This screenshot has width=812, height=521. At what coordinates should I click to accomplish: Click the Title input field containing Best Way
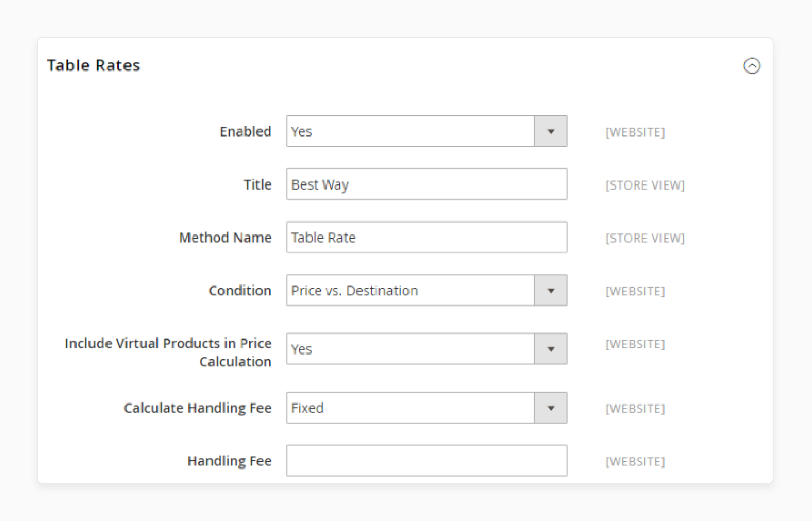[x=427, y=184]
